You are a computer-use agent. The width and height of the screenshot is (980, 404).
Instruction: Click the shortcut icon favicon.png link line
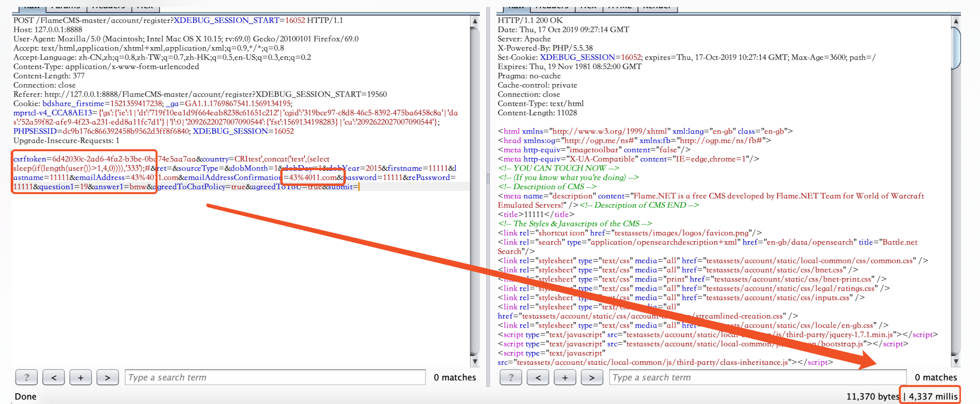630,233
